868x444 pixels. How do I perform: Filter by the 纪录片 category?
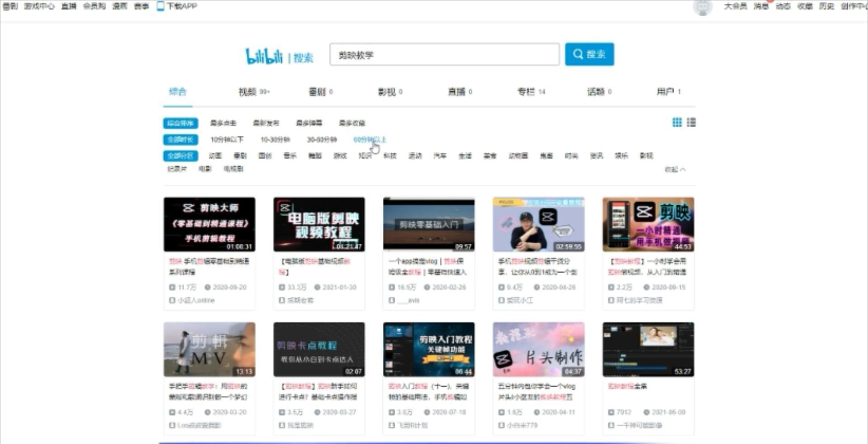tap(177, 169)
